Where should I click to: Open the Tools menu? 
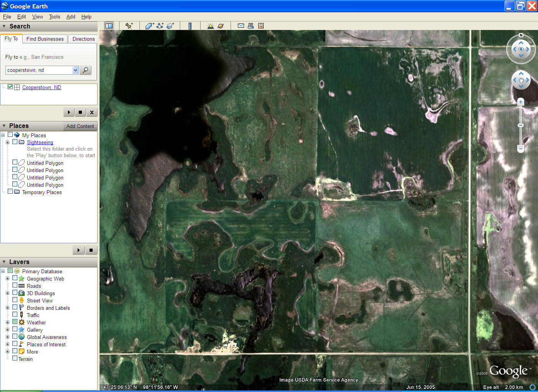(x=55, y=17)
